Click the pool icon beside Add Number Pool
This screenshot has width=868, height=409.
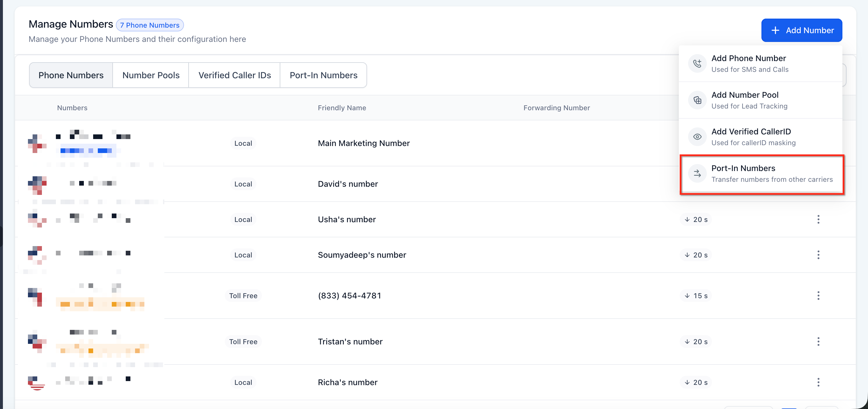tap(697, 100)
